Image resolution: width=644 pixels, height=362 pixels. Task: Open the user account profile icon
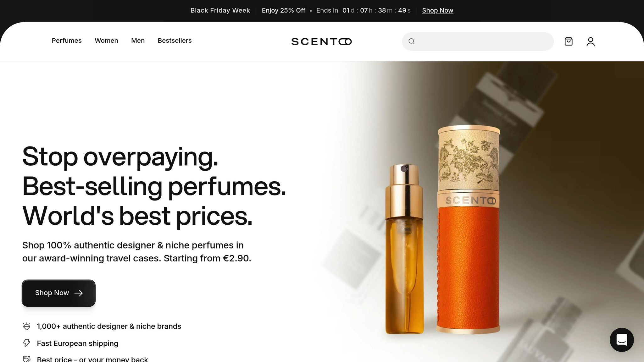[x=591, y=41]
